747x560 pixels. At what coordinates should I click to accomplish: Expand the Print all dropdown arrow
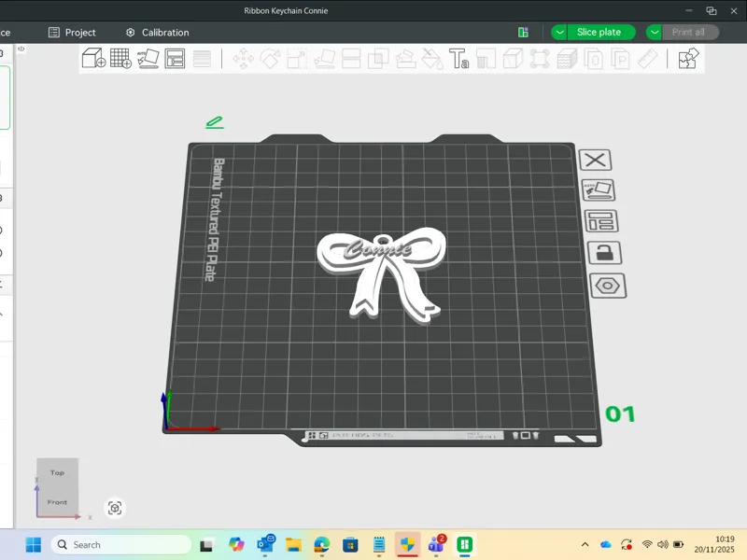click(655, 33)
